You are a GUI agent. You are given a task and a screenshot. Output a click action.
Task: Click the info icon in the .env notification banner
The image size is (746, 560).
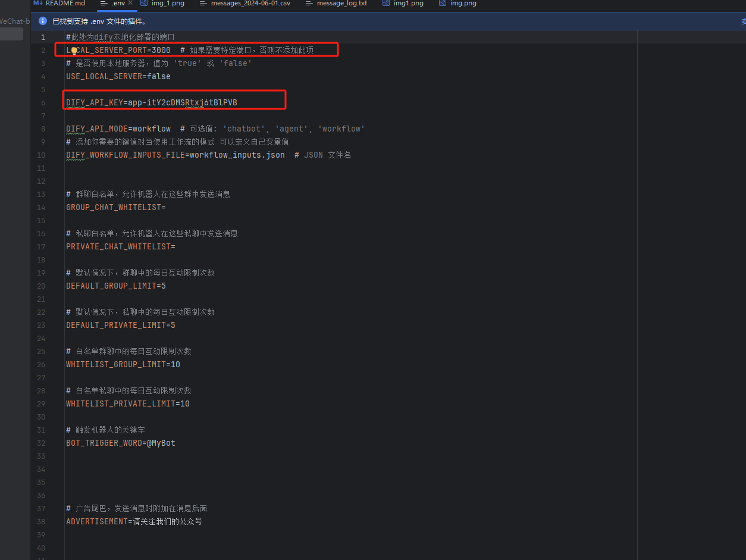tap(42, 21)
